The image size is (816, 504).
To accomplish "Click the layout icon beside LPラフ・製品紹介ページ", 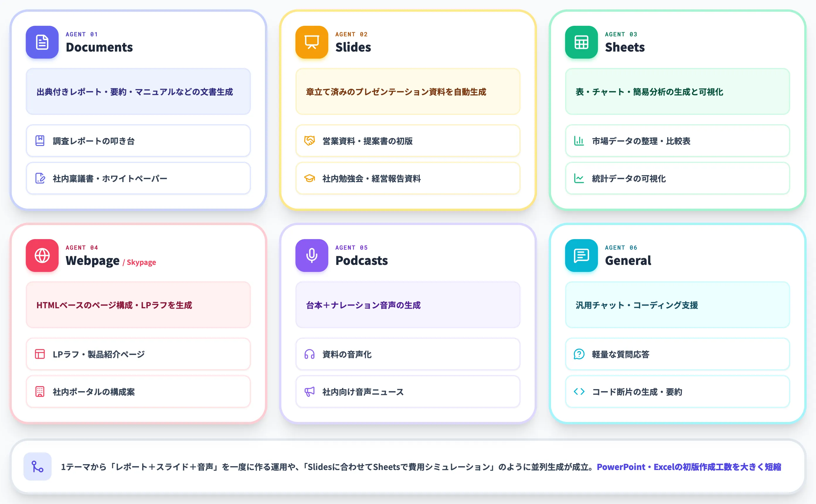I will (40, 354).
